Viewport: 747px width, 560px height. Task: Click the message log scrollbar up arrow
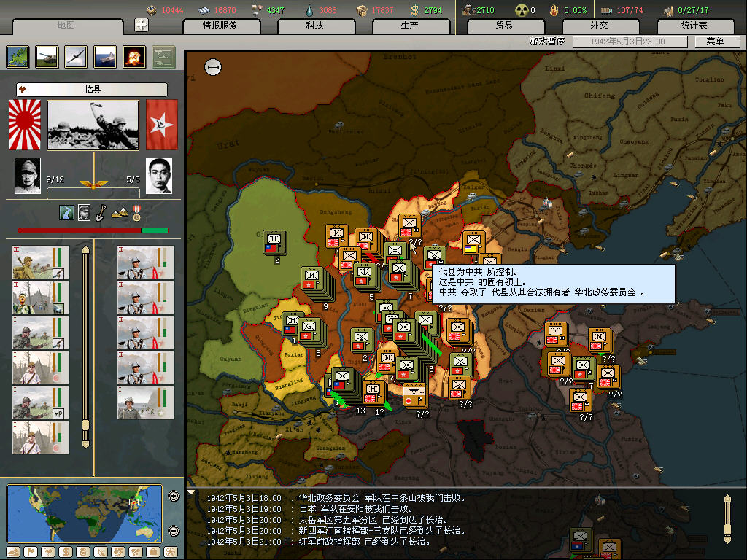coord(727,499)
